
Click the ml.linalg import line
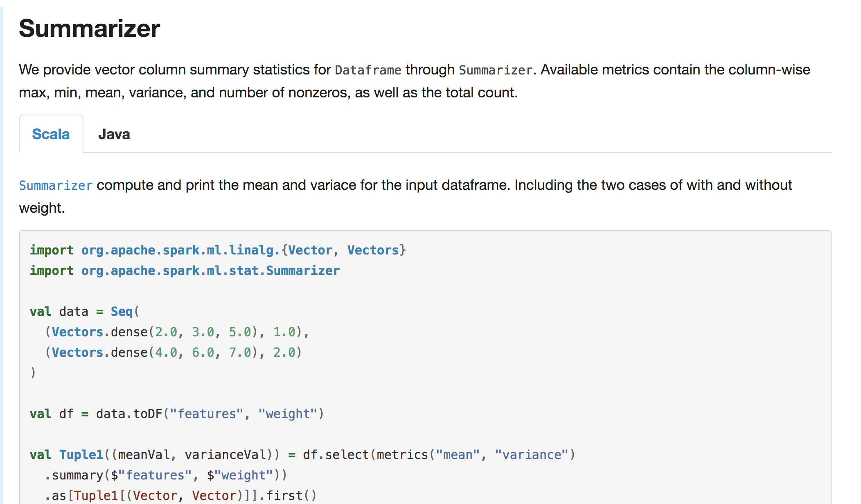[x=217, y=250]
